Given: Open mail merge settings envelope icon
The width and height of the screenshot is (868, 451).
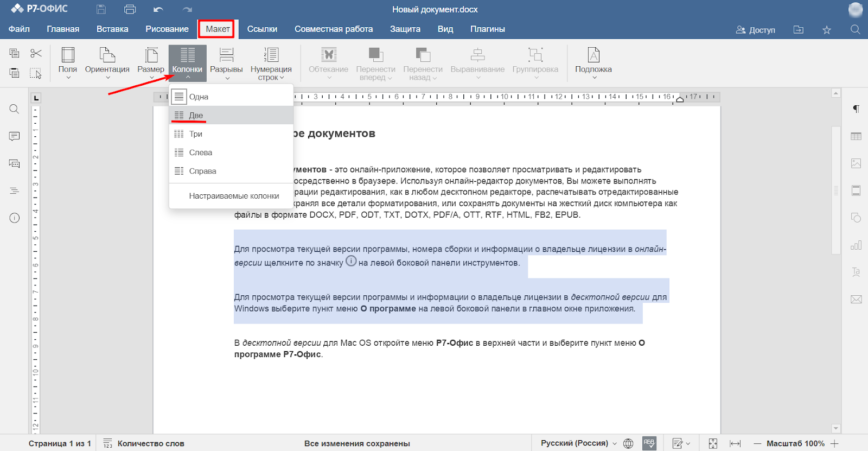Looking at the screenshot, I should pyautogui.click(x=856, y=299).
